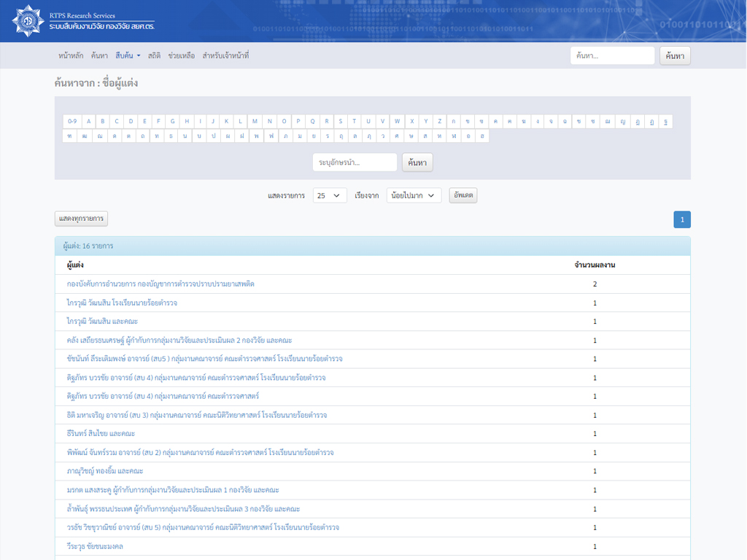Open ช่วยเหลือ help page
Image resolution: width=747 pixels, height=560 pixels.
tap(182, 55)
